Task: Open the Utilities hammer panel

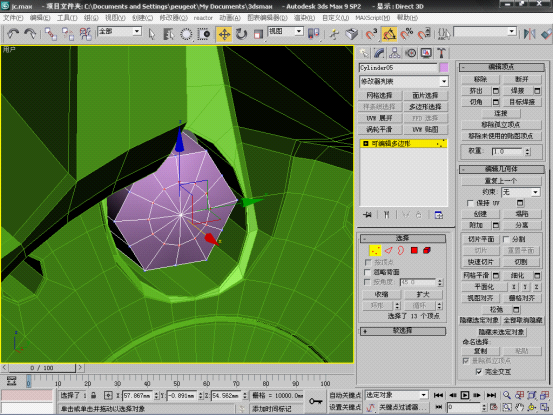Action: click(441, 53)
